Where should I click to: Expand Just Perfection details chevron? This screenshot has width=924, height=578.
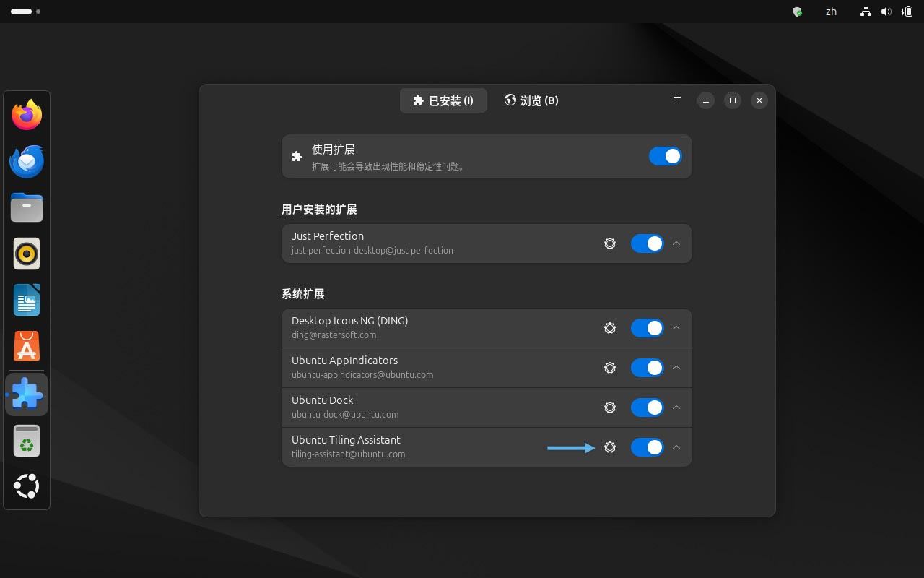coord(676,243)
